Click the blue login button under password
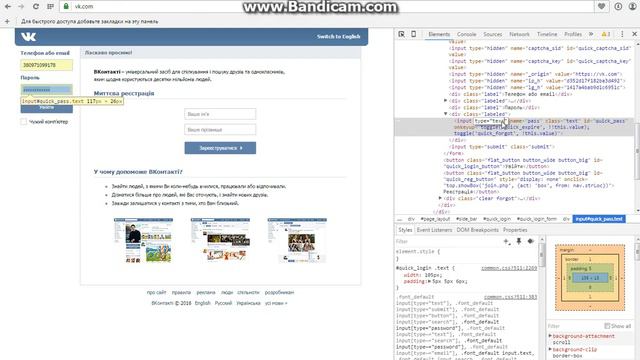Image resolution: width=640 pixels, height=360 pixels. (47, 108)
